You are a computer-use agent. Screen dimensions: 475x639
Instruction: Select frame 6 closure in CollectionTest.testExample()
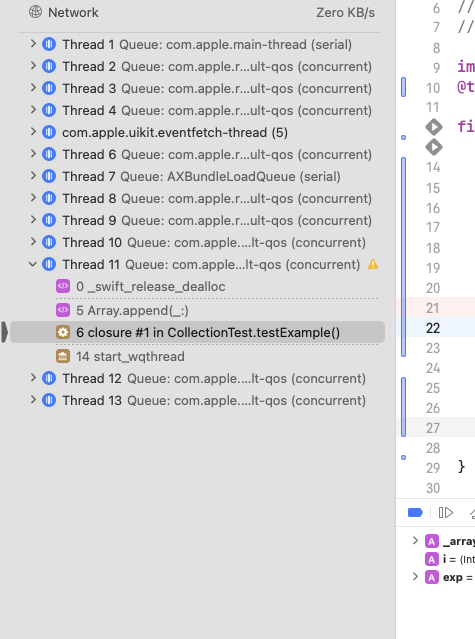click(197, 332)
